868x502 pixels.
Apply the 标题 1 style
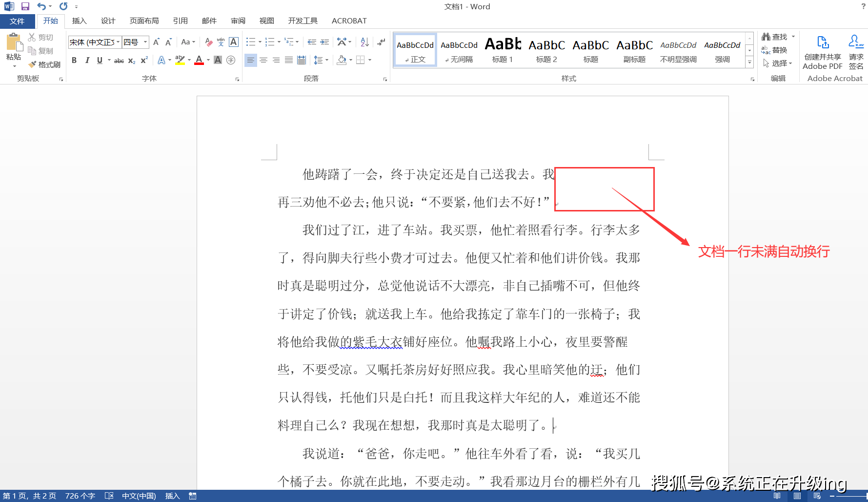503,50
